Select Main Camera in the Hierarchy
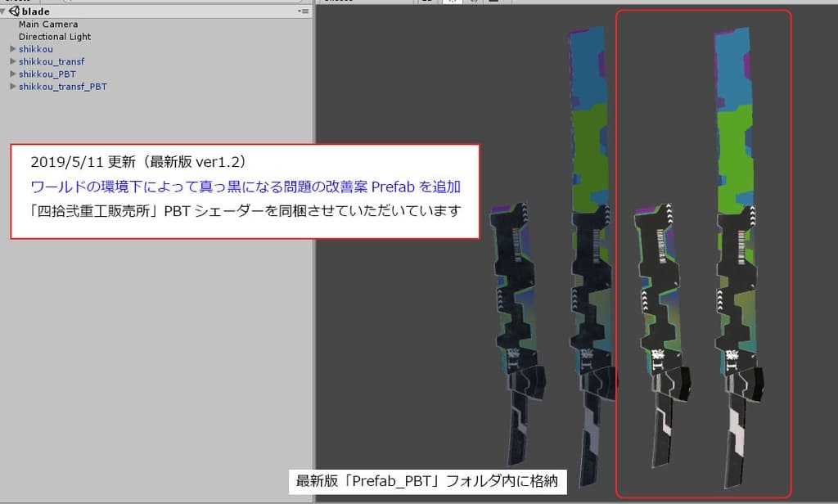The image size is (838, 504). (48, 25)
